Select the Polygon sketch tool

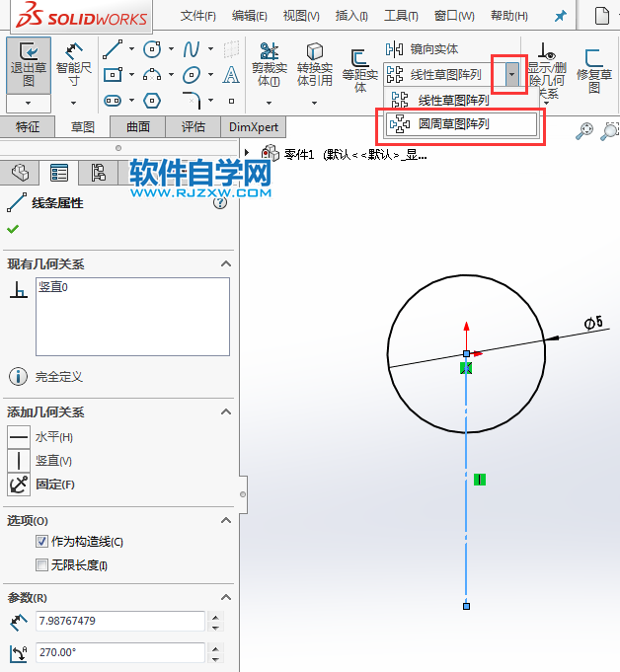click(152, 101)
